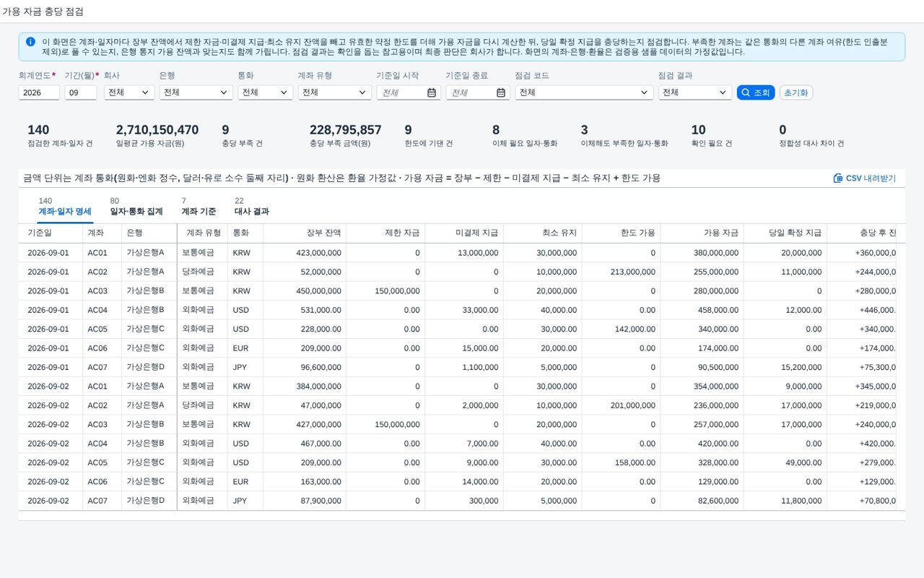Click the 213,000,000 한도 가용 cell
The height and width of the screenshot is (578, 924).
click(x=622, y=272)
